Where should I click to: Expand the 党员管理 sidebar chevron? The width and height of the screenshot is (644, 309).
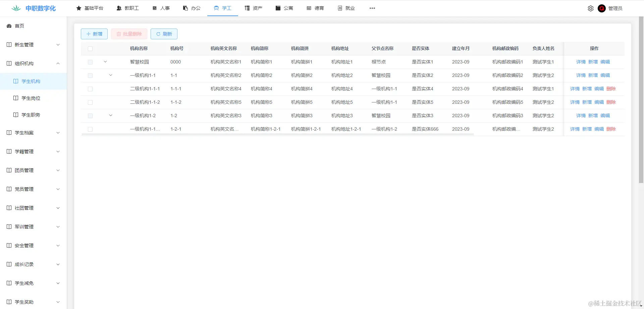(x=58, y=189)
